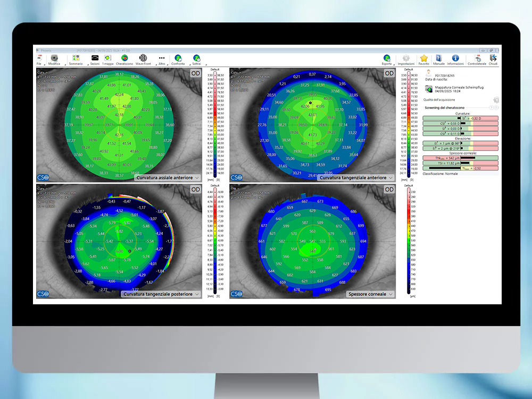
Task: Mark exam with Favorito star
Action: [423, 59]
